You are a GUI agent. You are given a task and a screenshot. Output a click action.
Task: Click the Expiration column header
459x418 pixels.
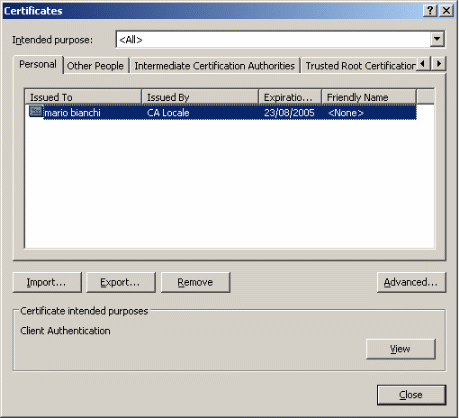290,97
